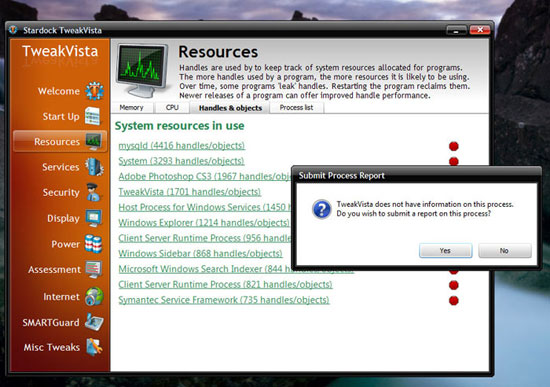Viewport: 550px width, 387px height.
Task: Click the Stardock TweakVista title bar app icon
Action: click(x=13, y=30)
